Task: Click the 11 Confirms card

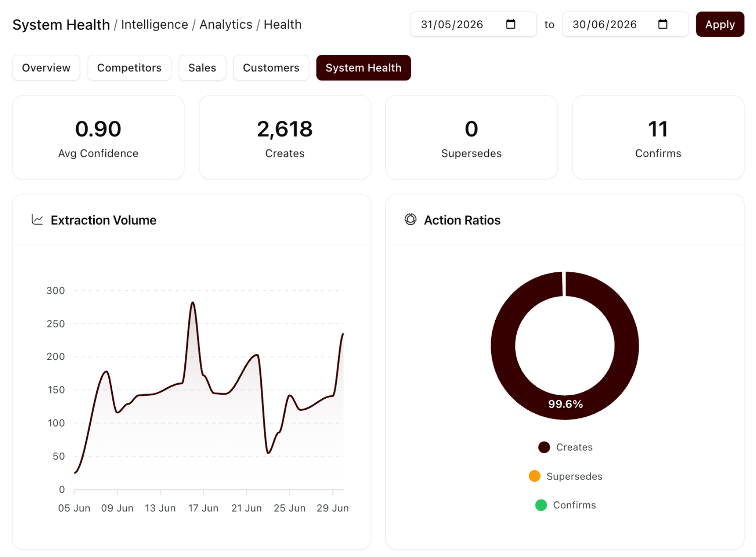Action: coord(658,137)
